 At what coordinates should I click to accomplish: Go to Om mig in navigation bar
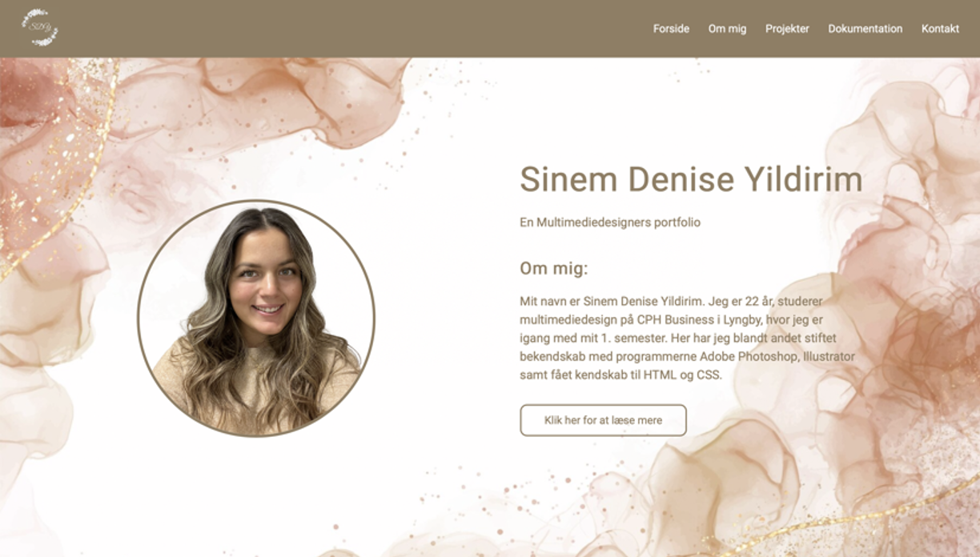point(727,29)
